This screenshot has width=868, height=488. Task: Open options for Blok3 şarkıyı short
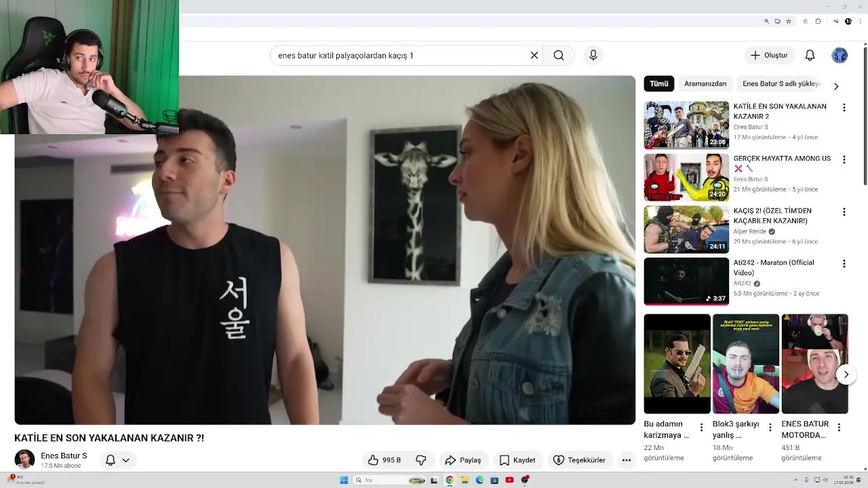[770, 428]
